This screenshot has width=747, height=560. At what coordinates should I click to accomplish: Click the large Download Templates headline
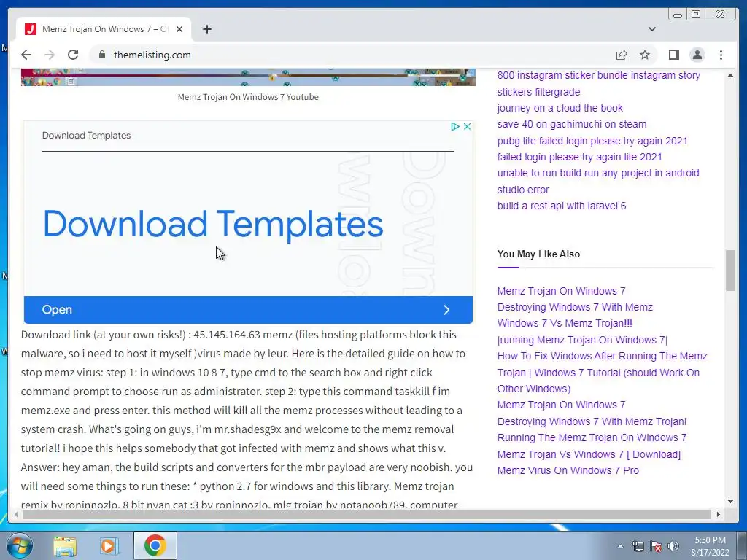[213, 224]
